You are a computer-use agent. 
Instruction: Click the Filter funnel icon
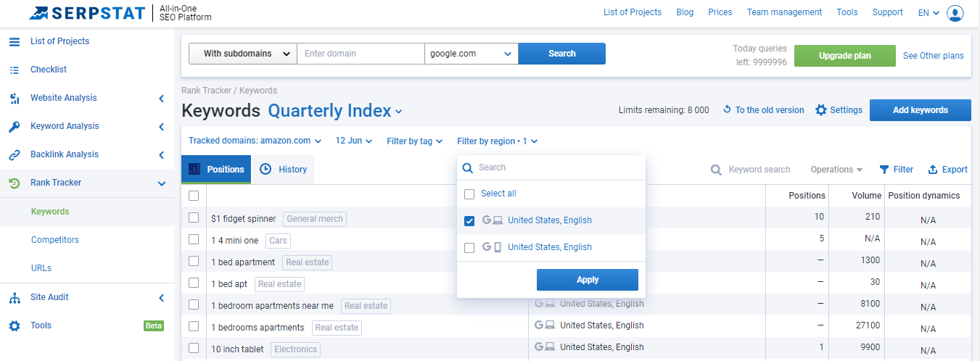[884, 170]
